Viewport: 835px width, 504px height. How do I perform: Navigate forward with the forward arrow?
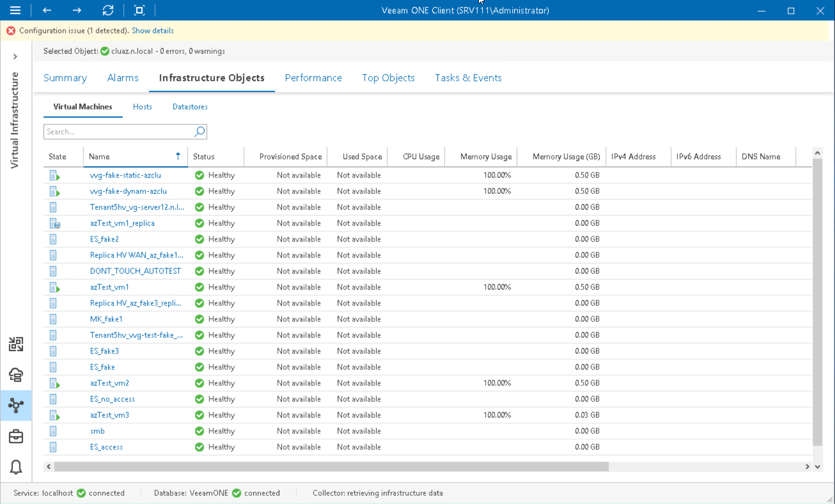click(x=77, y=10)
